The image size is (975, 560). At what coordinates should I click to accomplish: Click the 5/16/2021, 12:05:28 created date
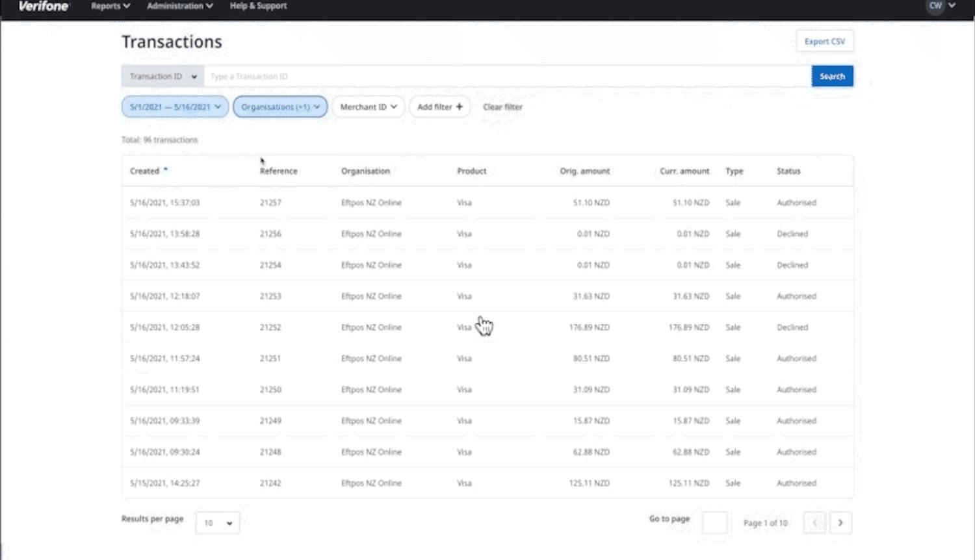point(164,327)
